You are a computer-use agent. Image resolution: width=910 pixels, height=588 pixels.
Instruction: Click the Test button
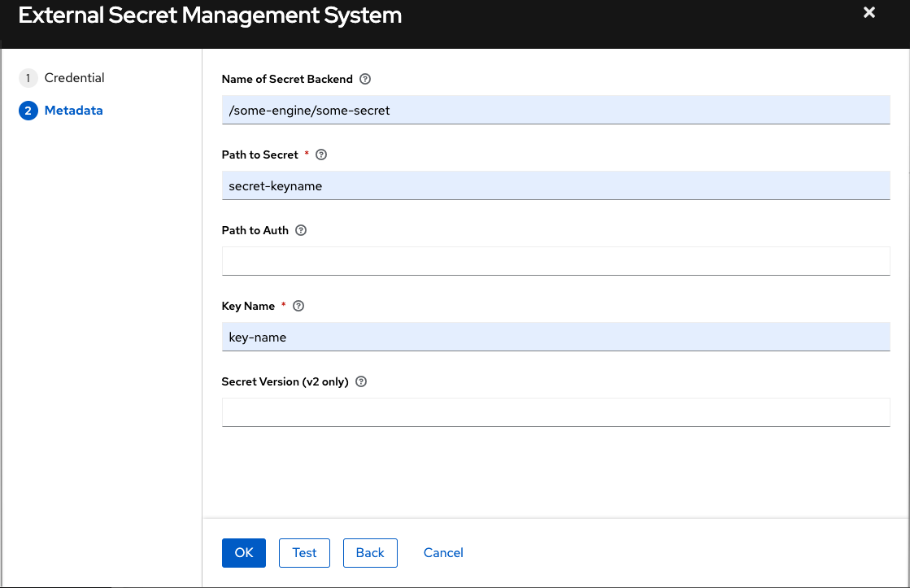[x=304, y=553]
